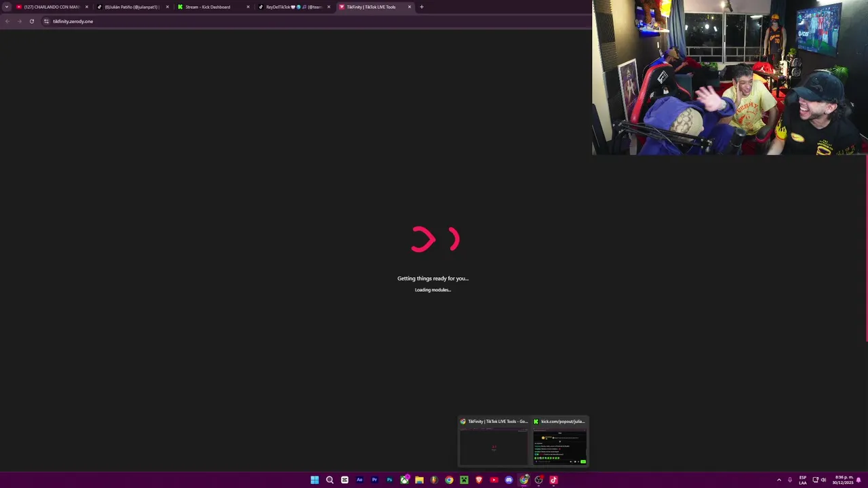Switch to CHARLANDO CON MANI YouTube tab

point(52,7)
